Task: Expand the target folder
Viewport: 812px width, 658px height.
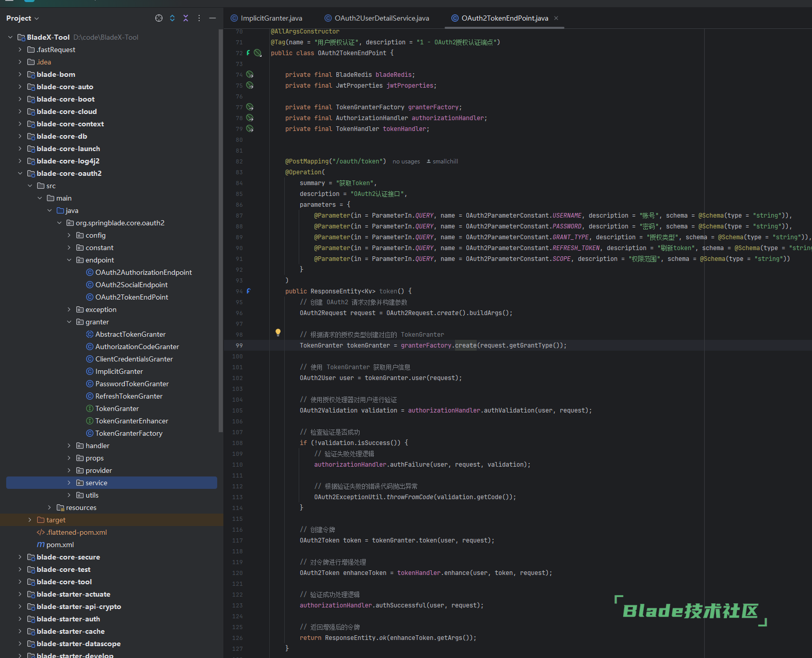Action: [30, 520]
